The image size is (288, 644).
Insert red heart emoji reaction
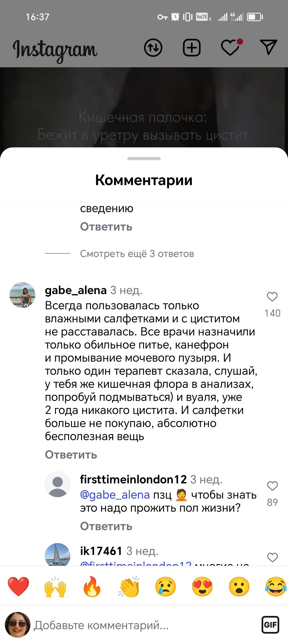(18, 586)
